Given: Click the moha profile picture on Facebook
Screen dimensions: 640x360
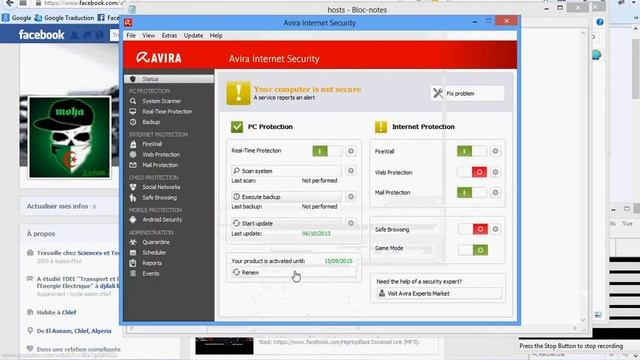Looking at the screenshot, I should click(69, 138).
